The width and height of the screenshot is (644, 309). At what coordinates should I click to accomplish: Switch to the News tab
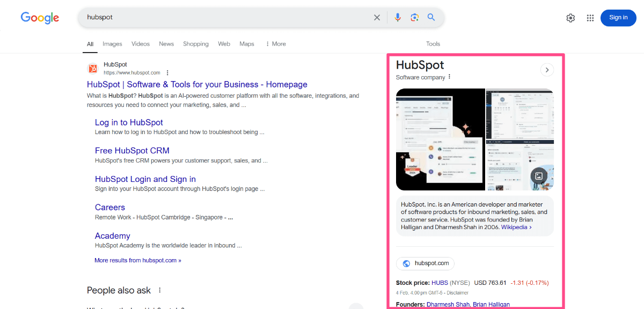point(166,44)
